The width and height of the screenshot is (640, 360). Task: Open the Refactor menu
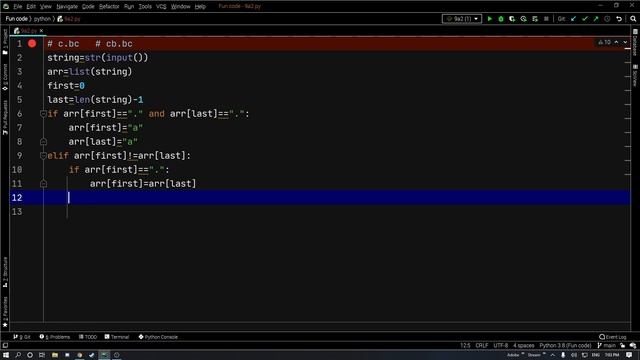click(x=109, y=7)
